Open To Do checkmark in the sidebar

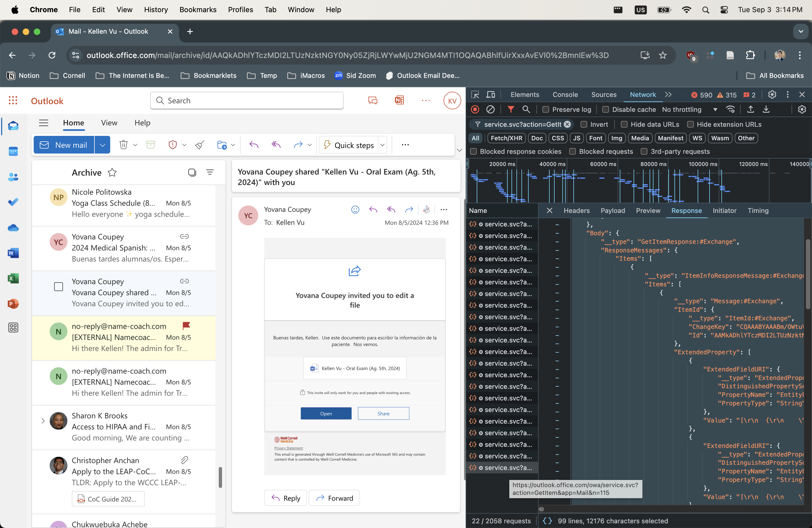pyautogui.click(x=13, y=202)
